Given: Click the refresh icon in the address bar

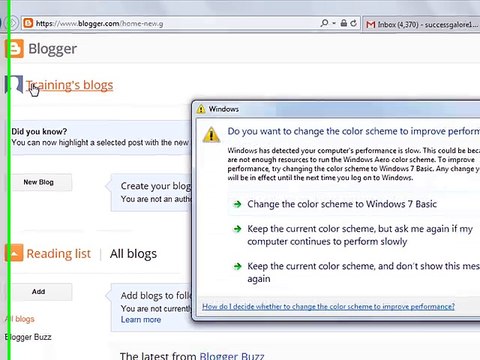Looking at the screenshot, I should point(354,23).
